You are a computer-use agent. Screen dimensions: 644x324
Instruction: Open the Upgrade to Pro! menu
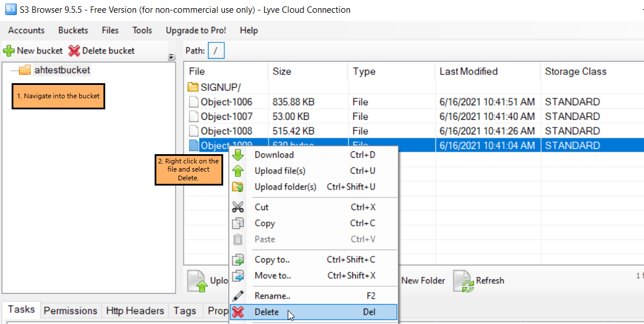click(196, 30)
